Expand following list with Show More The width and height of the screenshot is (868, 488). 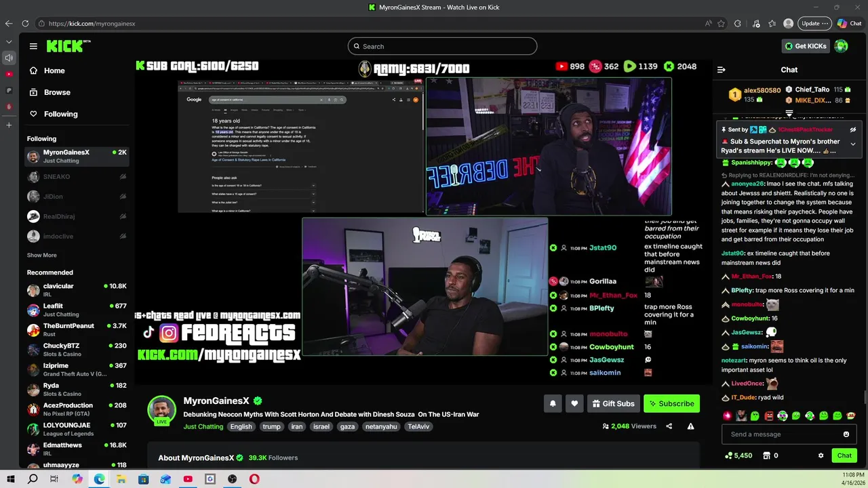42,256
